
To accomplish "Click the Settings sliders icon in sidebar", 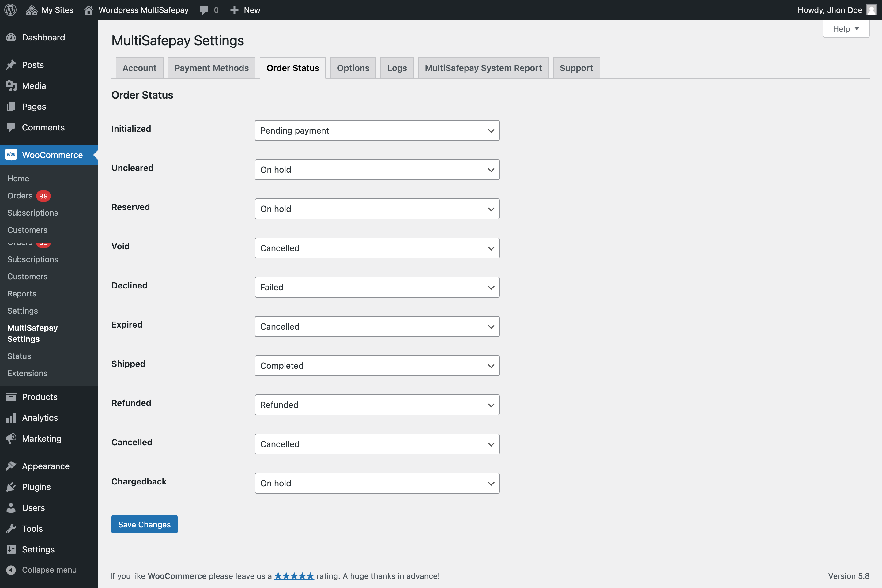I will click(x=11, y=549).
